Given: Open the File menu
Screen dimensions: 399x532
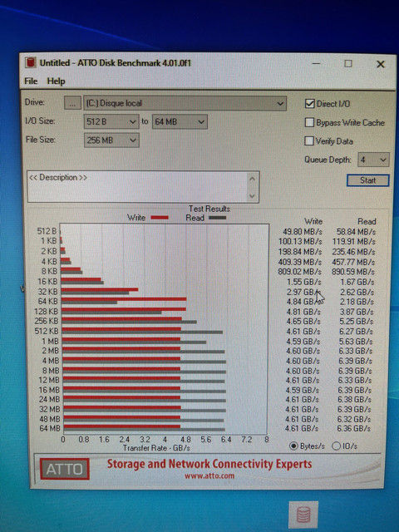Looking at the screenshot, I should (x=31, y=81).
